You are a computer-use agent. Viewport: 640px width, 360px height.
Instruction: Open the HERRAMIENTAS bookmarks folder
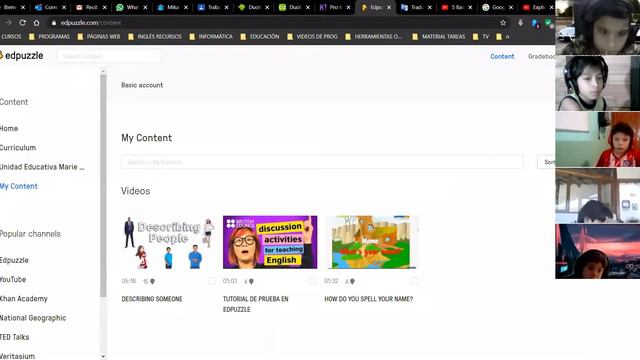pyautogui.click(x=373, y=37)
